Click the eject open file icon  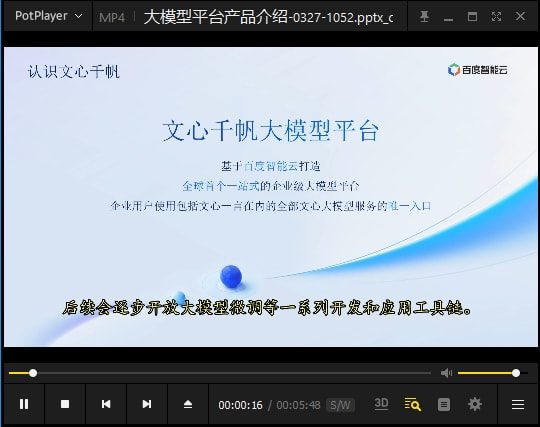(188, 404)
